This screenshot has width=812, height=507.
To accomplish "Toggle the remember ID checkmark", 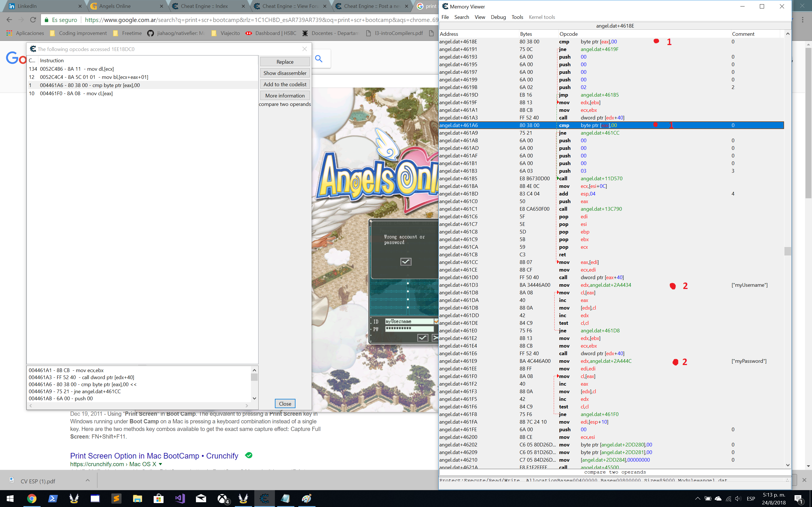I will click(x=436, y=321).
